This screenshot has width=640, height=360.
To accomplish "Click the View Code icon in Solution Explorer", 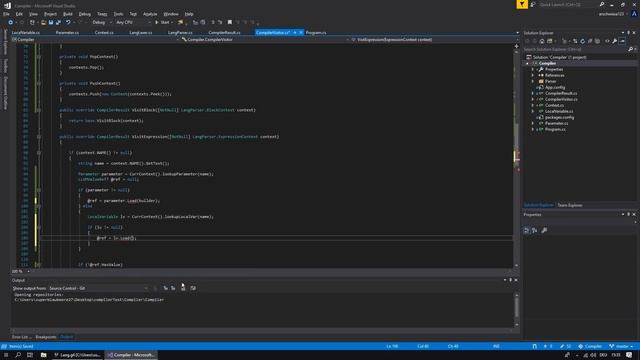I will tap(607, 41).
